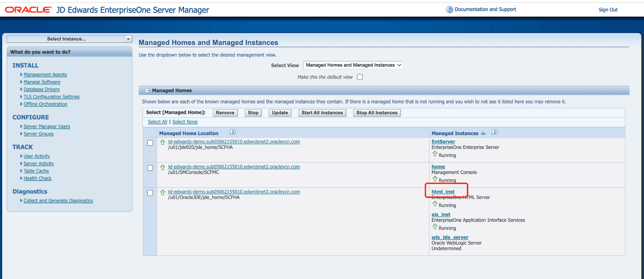Open the Select Instance dropdown
Viewport: 644px width, 279px height.
click(69, 39)
